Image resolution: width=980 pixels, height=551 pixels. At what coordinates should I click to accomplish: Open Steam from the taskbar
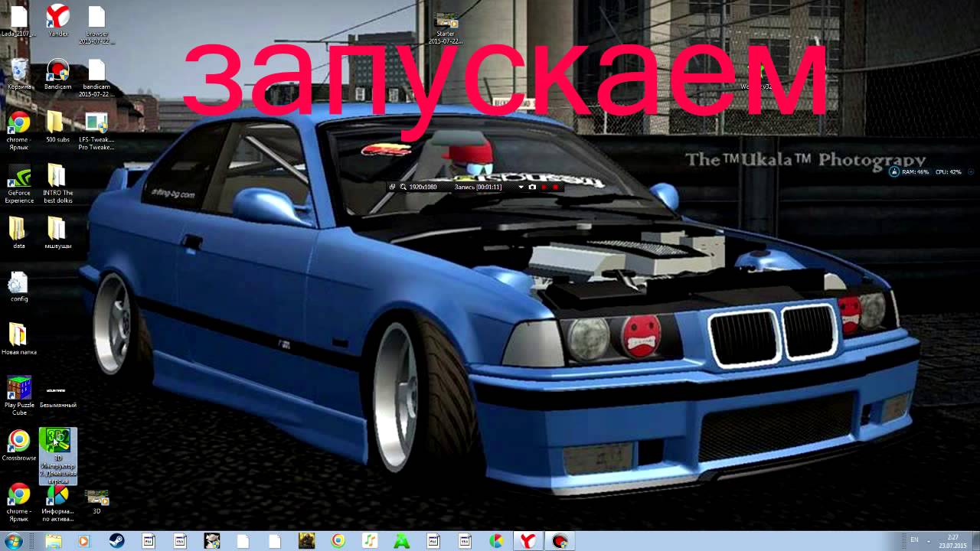(x=117, y=541)
